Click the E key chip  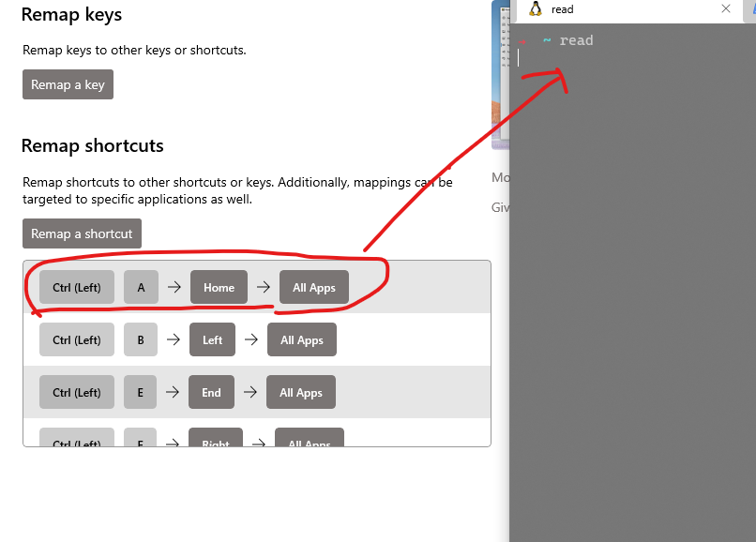click(x=140, y=392)
